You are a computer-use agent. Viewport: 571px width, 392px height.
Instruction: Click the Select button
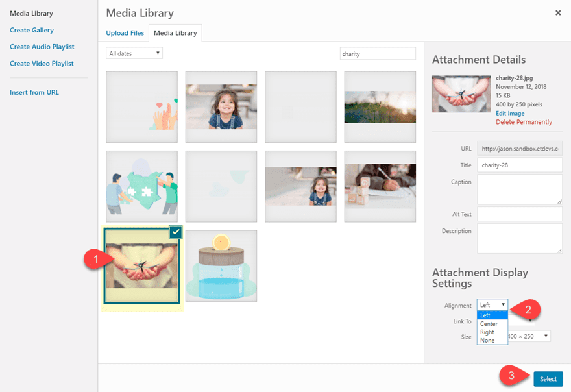point(548,378)
